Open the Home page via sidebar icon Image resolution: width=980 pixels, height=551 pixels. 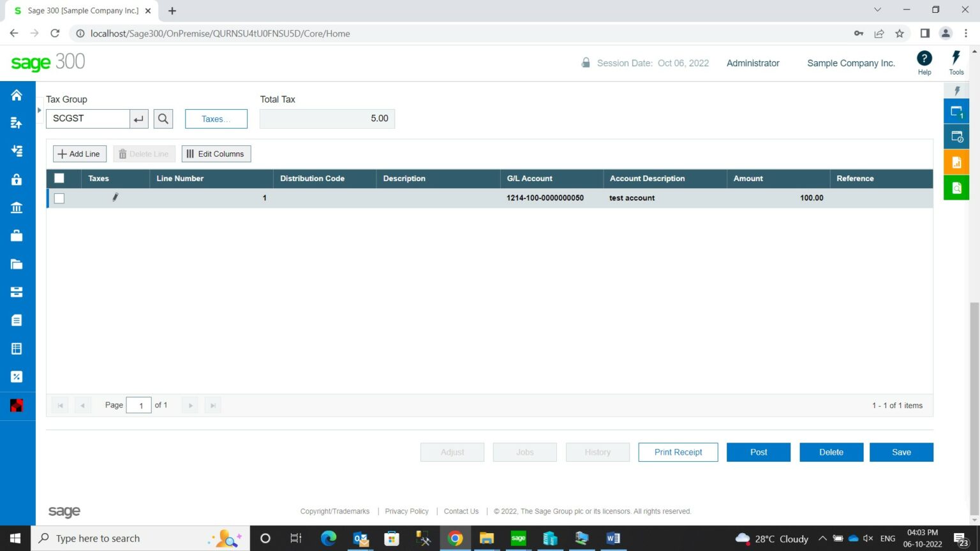(17, 94)
